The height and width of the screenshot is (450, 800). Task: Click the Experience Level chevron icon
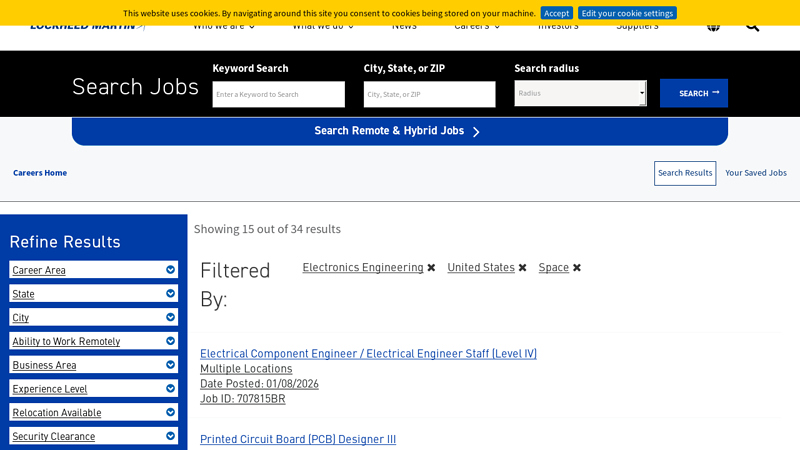click(170, 388)
